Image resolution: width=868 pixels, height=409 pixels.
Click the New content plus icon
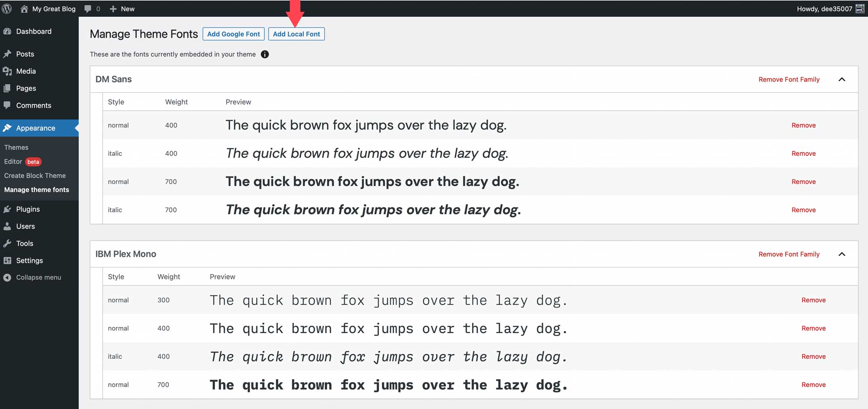[112, 8]
